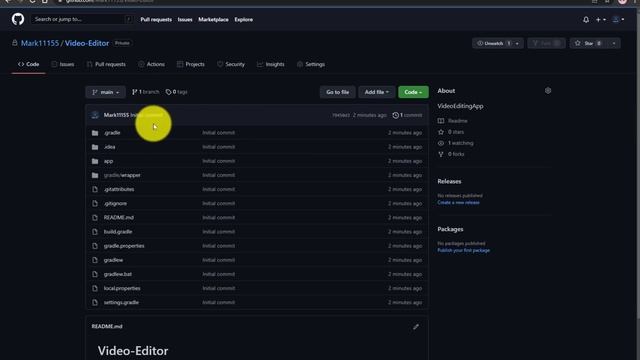Screen dimensions: 640x360
Task: Click the About settings gear icon
Action: coord(548,91)
